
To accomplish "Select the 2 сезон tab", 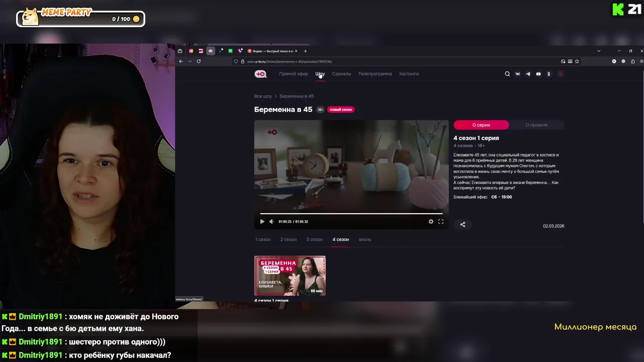I will (288, 239).
